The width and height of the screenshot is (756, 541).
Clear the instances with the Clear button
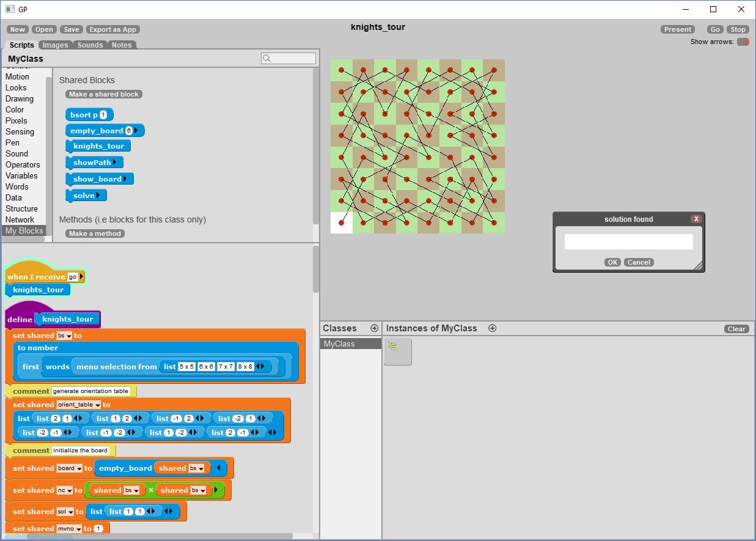coord(736,329)
